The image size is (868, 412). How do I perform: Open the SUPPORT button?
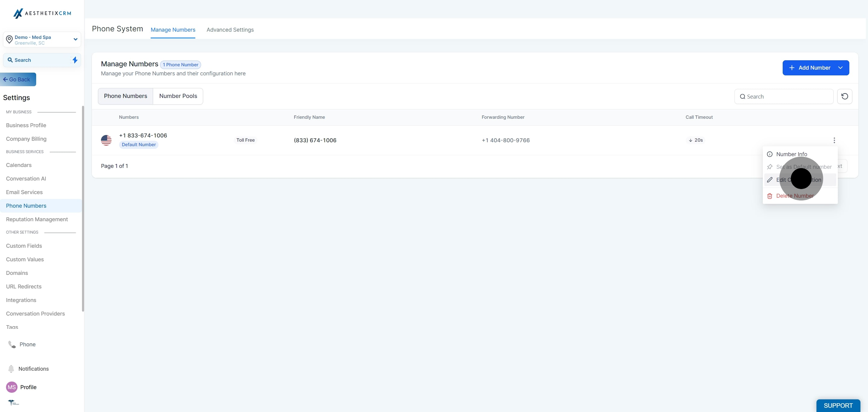point(838,406)
